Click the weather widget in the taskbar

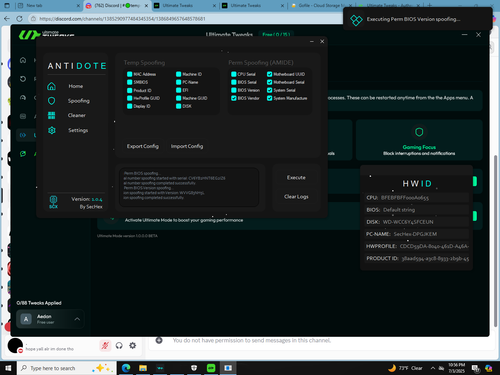(405, 368)
